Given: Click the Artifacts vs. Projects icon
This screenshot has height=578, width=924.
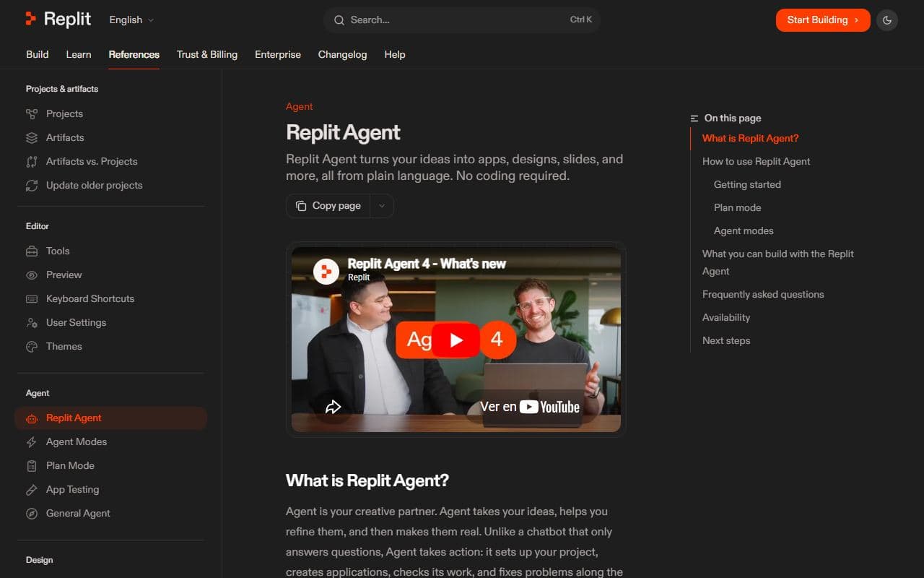Looking at the screenshot, I should [x=32, y=161].
